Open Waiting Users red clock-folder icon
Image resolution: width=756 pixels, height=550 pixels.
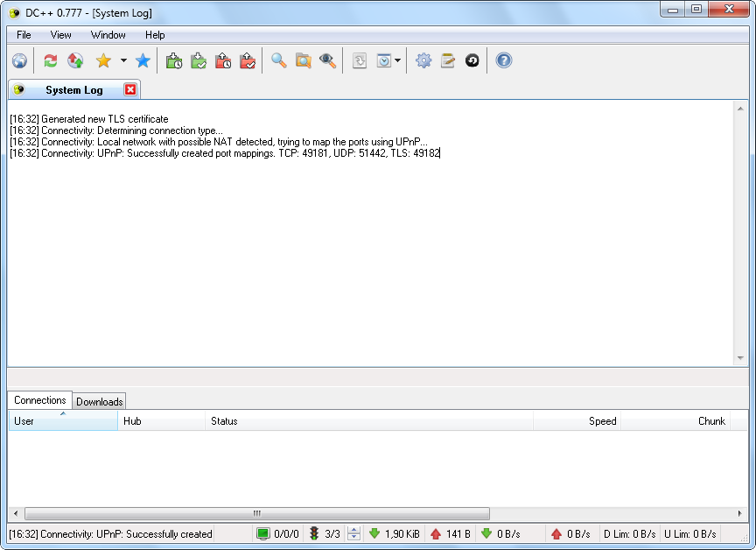point(223,60)
